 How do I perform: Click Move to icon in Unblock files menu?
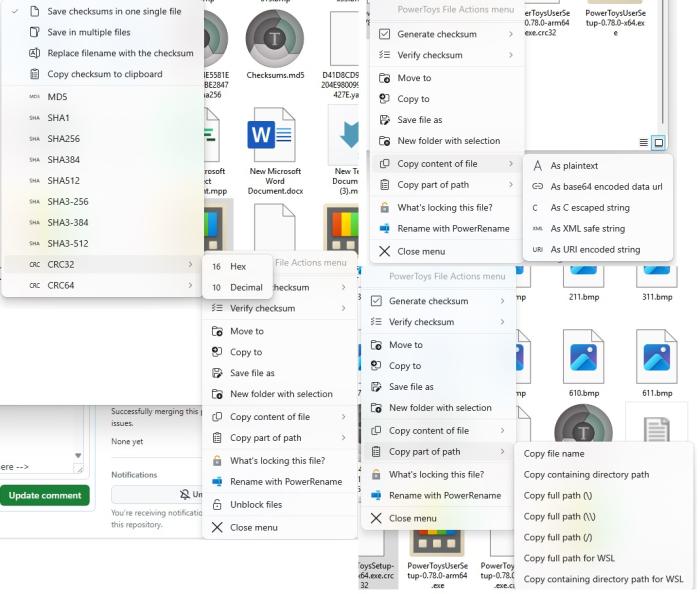coord(217,332)
